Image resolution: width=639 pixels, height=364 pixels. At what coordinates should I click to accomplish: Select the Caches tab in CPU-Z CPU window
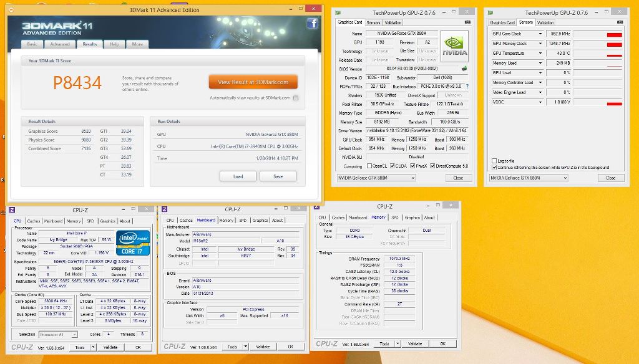coord(34,221)
